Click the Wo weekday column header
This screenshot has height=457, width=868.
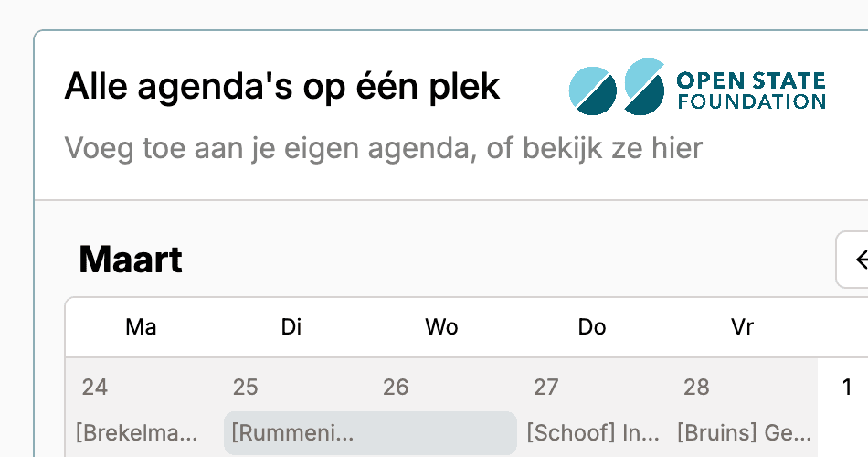[441, 327]
